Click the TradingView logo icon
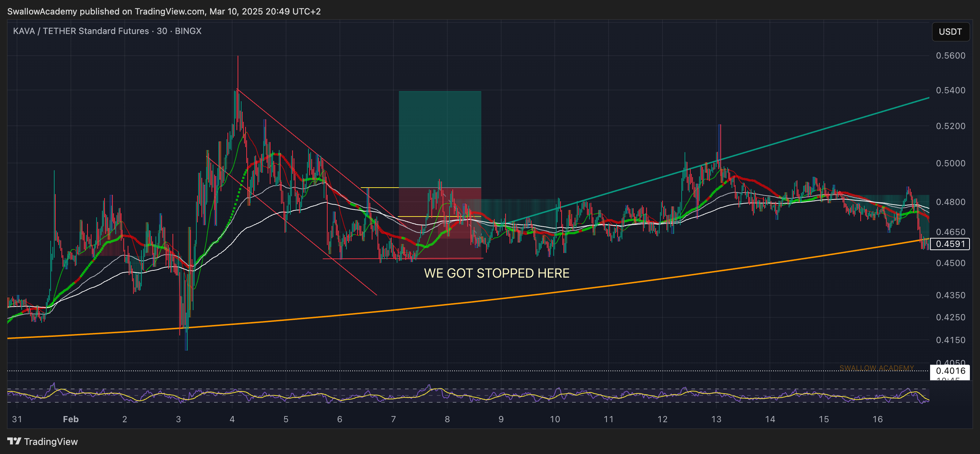 pyautogui.click(x=14, y=441)
